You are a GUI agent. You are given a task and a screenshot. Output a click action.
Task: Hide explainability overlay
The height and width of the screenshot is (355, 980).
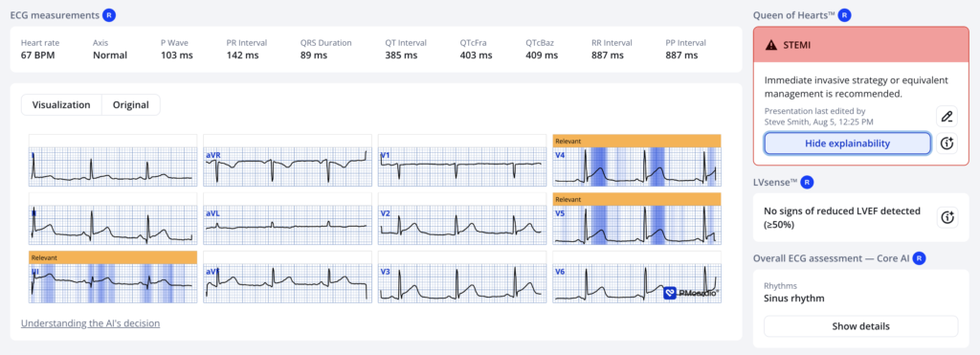[847, 144]
